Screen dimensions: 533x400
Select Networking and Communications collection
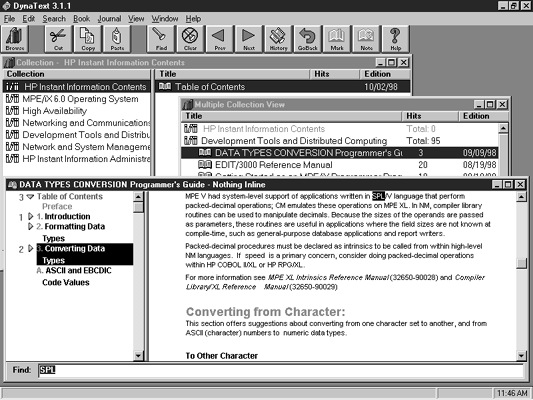[x=76, y=123]
